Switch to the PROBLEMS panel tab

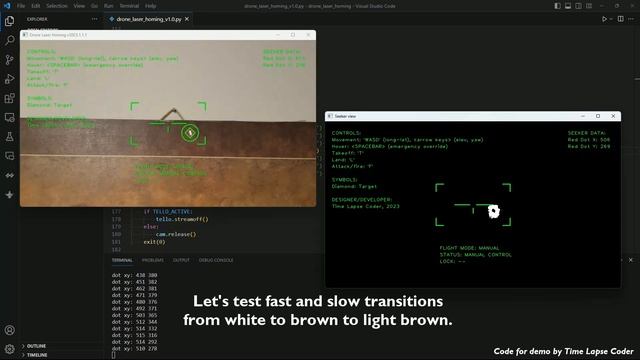point(153,260)
